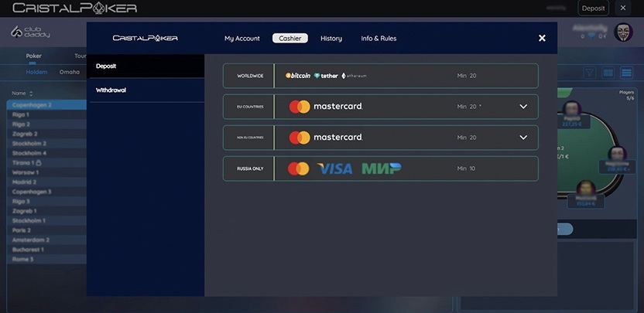
Task: Select the locked Tirana 1 table row
Action: (46, 163)
